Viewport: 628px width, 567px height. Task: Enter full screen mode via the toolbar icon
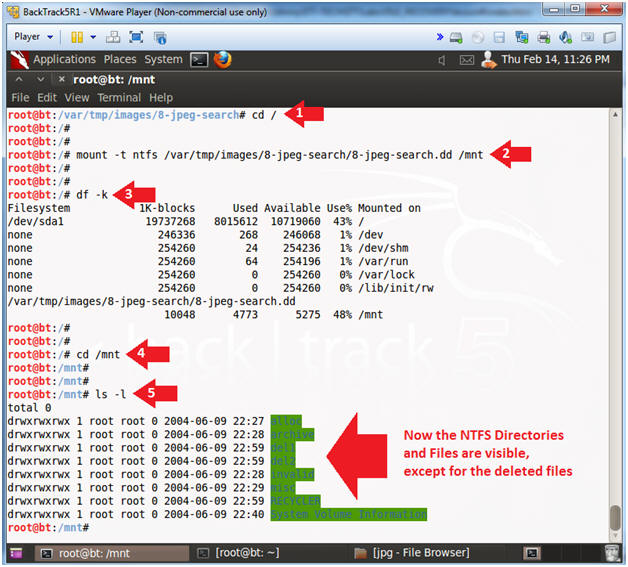(x=136, y=37)
